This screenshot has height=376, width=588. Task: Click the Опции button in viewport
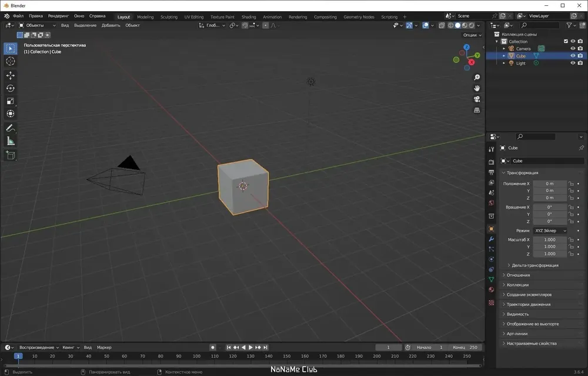click(472, 35)
